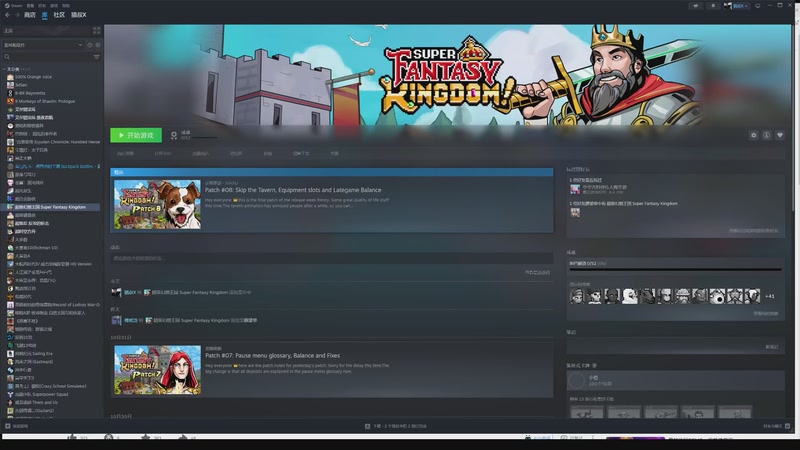
Task: Switch to the 库 library tab
Action: point(45,15)
